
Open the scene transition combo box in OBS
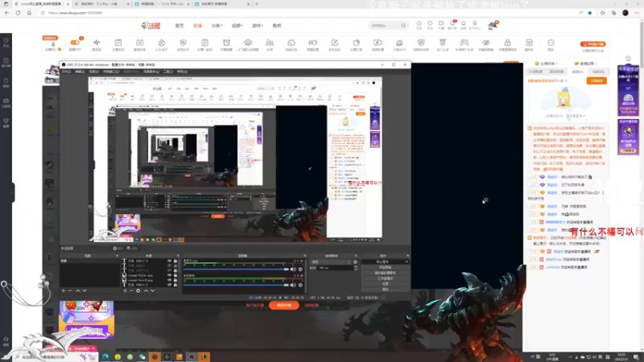tap(331, 262)
